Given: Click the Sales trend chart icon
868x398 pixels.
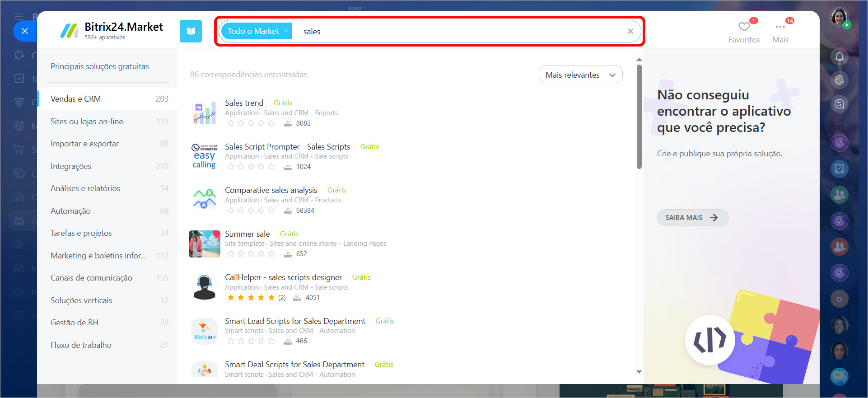Looking at the screenshot, I should 205,113.
